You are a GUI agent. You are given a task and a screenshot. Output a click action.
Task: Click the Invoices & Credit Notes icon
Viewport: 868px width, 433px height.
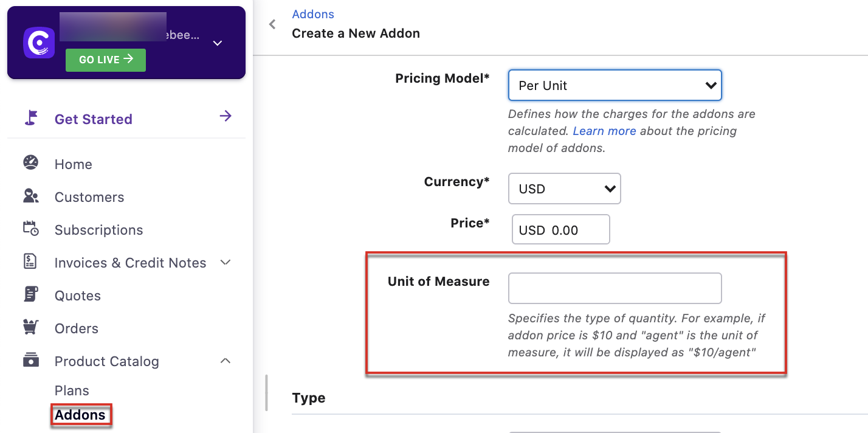(x=30, y=262)
